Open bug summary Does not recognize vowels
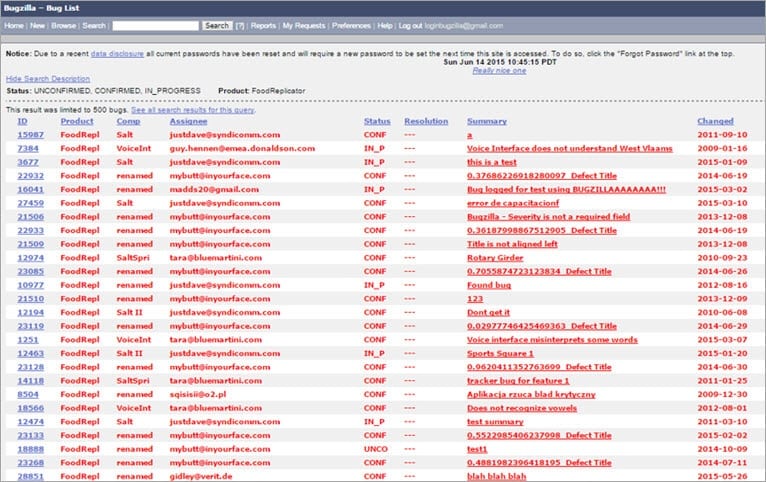This screenshot has height=482, width=766. coord(522,408)
